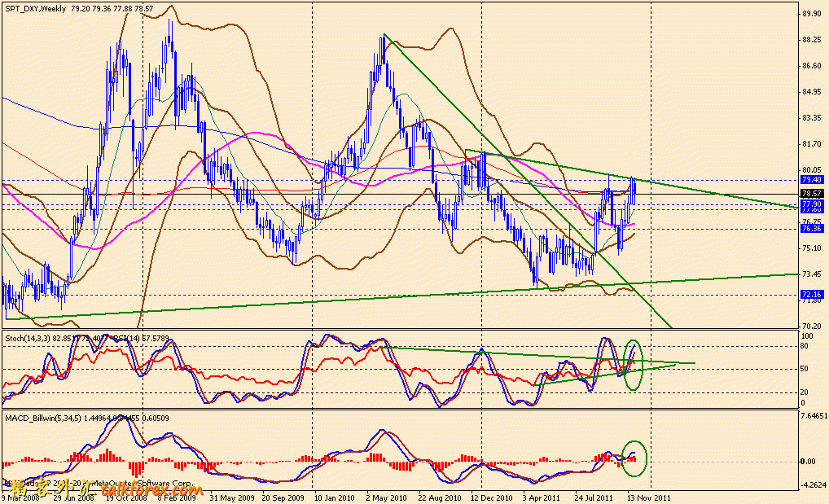Click the 80.05 price scale value

(812, 169)
